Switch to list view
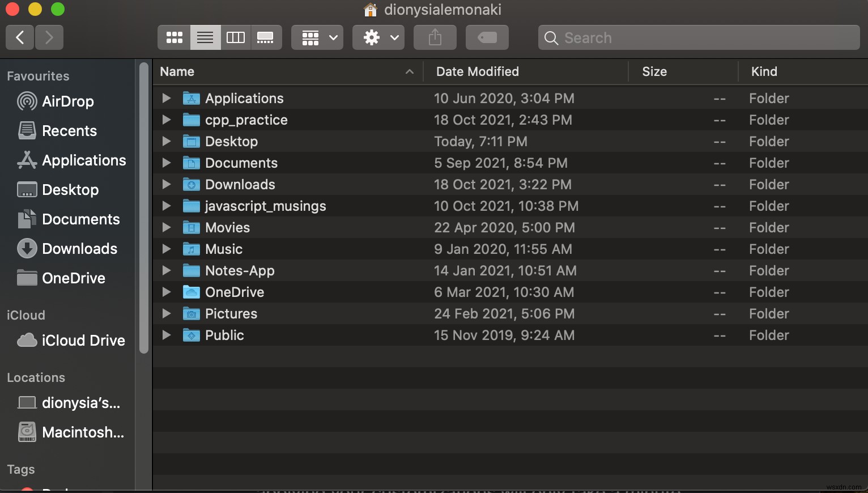Screen dimensions: 868x493 pyautogui.click(x=205, y=37)
